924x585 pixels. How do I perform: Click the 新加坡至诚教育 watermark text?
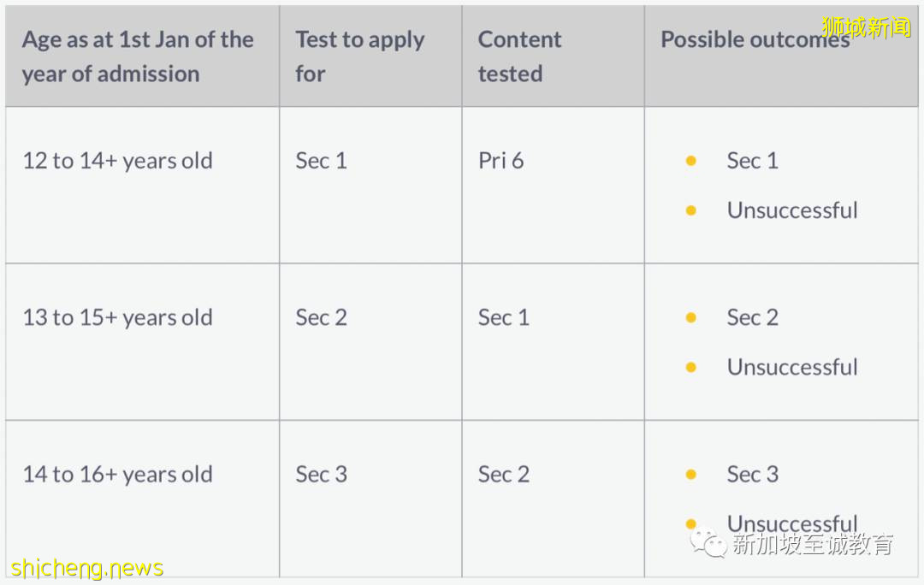point(813,544)
